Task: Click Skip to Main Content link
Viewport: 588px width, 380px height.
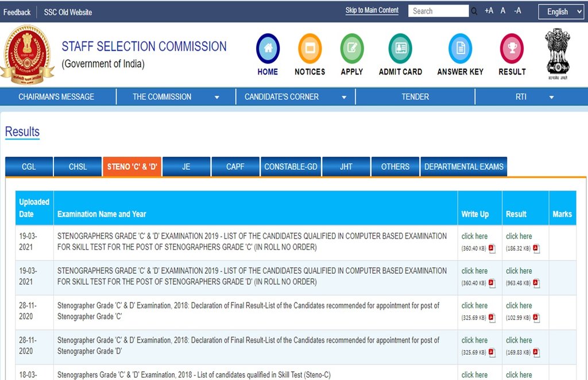Action: coord(372,10)
